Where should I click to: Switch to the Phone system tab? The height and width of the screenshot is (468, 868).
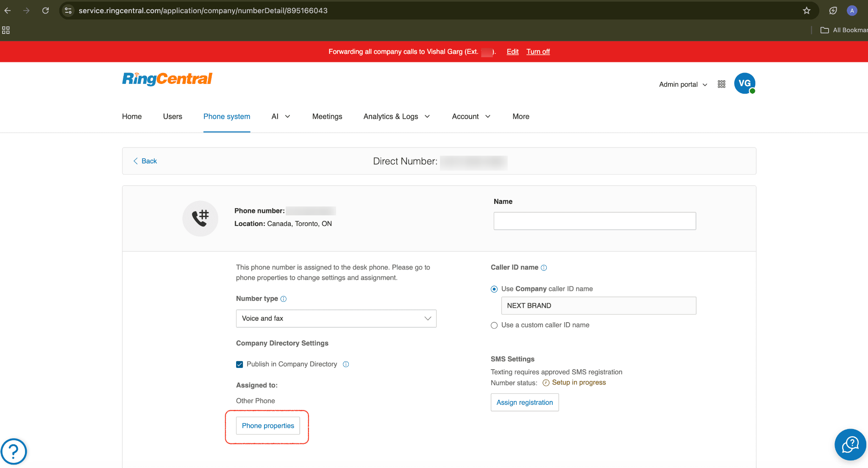[227, 117]
